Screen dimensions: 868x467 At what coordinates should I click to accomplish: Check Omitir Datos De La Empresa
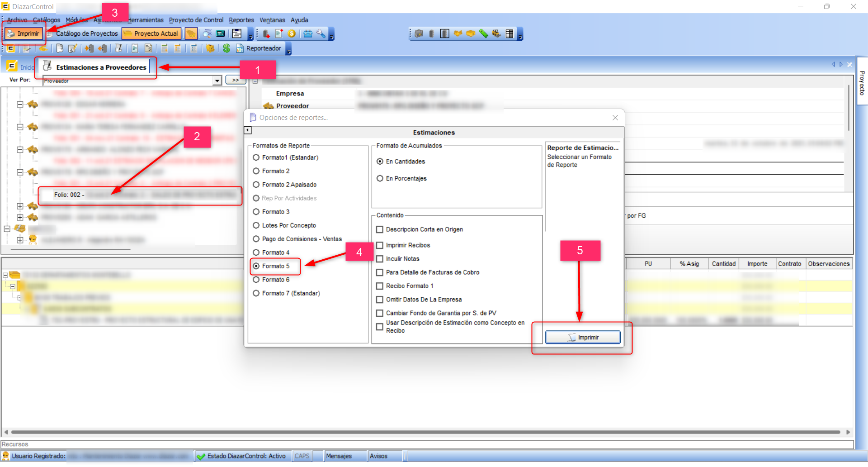click(x=380, y=300)
